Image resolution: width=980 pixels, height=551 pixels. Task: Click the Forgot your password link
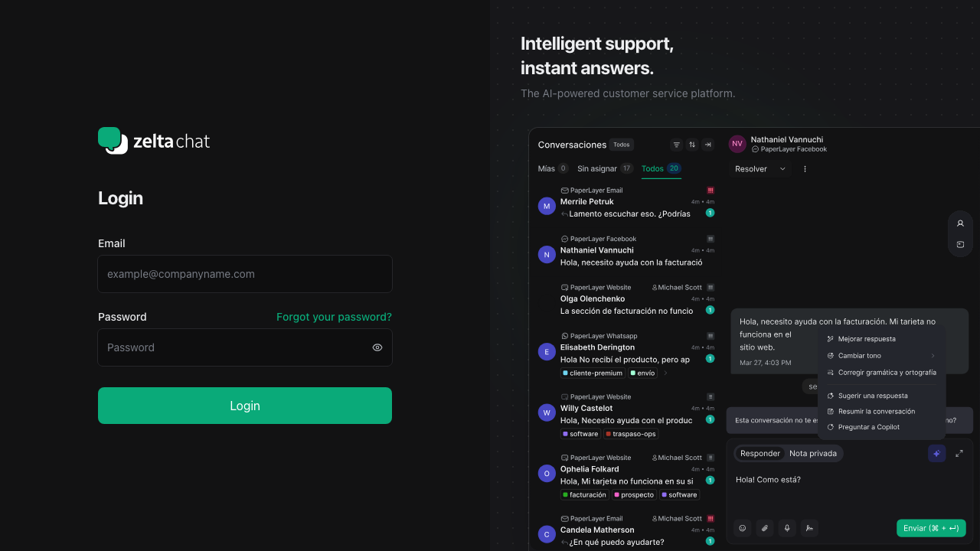click(334, 317)
